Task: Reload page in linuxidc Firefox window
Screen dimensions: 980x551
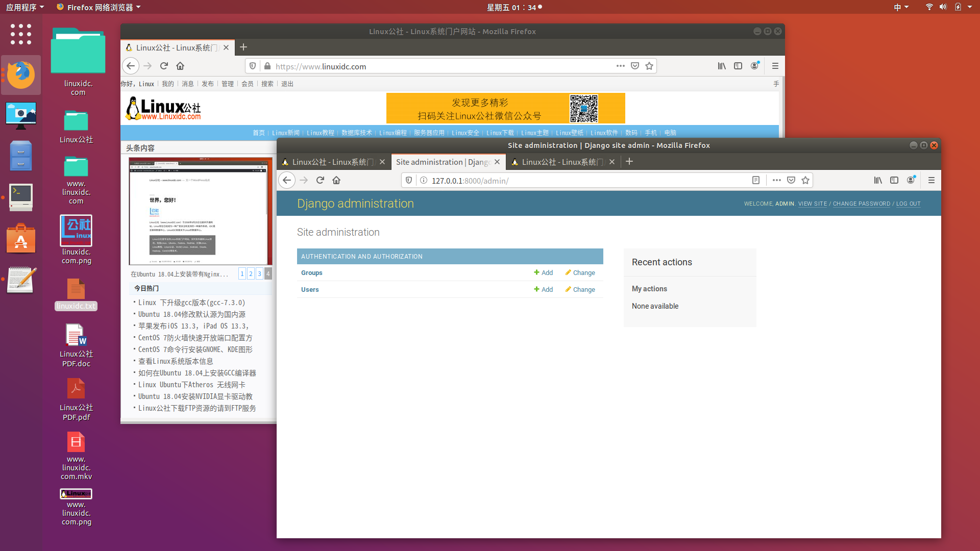Action: pyautogui.click(x=164, y=66)
